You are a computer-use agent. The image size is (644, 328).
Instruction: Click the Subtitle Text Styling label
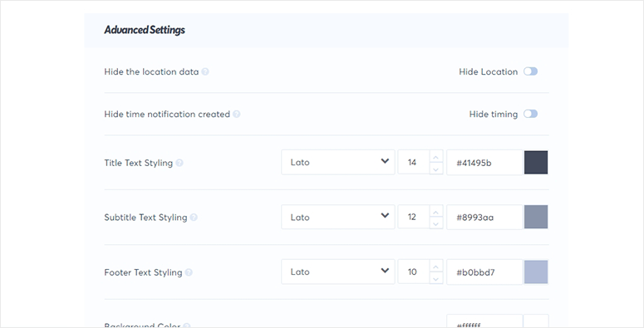(x=145, y=218)
